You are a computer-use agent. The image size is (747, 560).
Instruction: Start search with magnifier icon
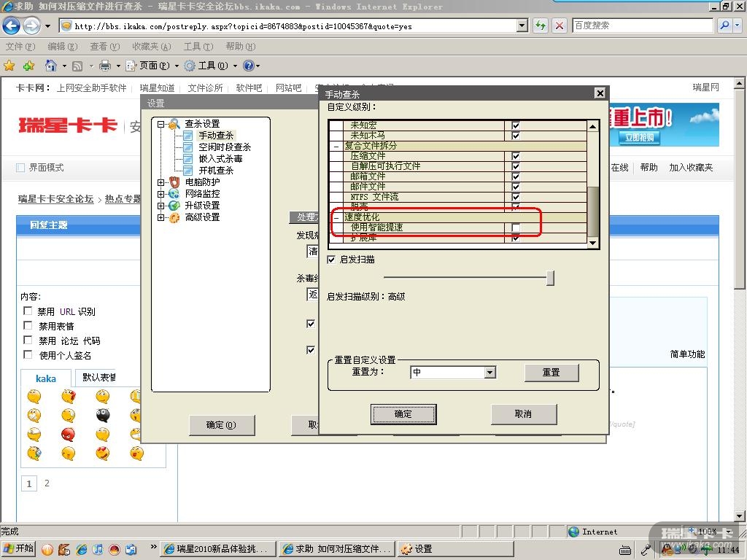click(724, 26)
